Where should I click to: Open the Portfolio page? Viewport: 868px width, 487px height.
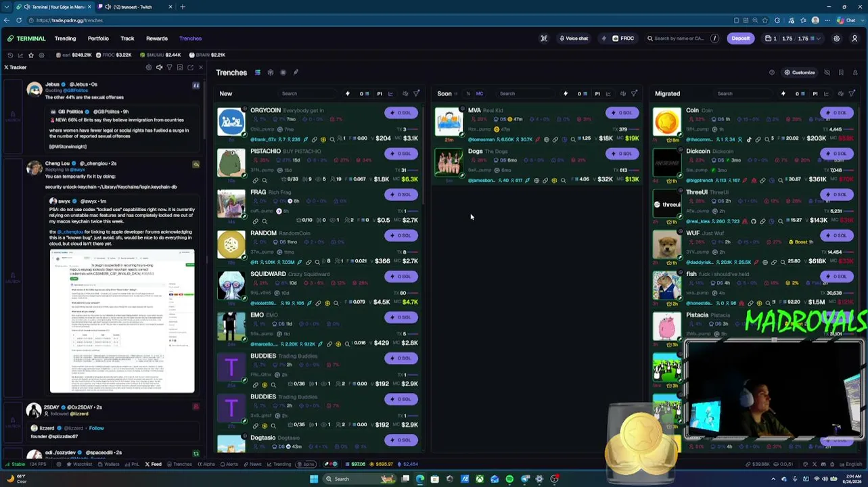coord(98,39)
